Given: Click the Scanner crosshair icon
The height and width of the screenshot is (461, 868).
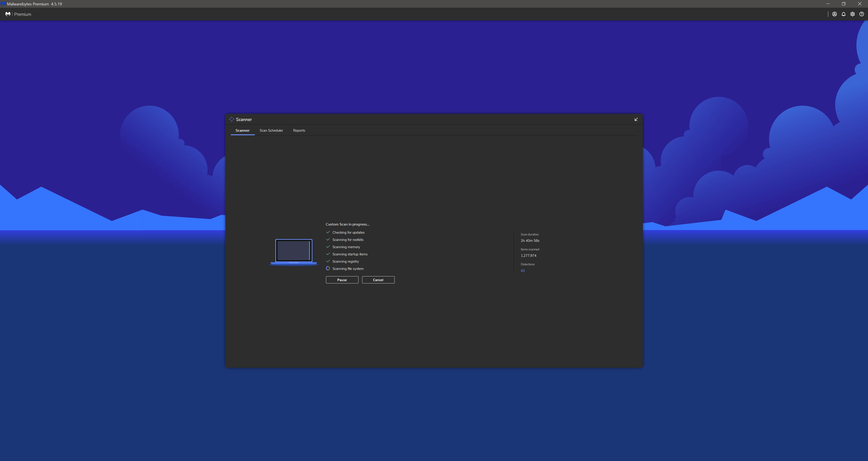Looking at the screenshot, I should point(231,119).
